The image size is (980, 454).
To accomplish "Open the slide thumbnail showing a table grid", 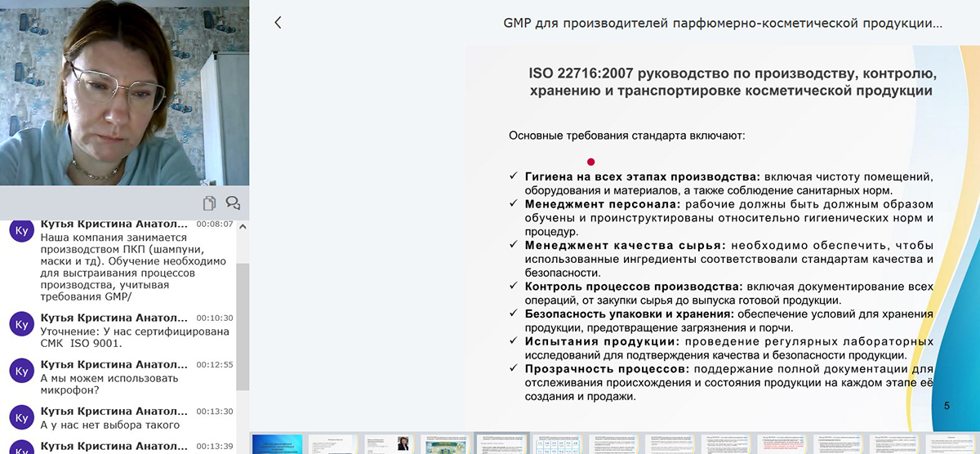I will click(557, 444).
